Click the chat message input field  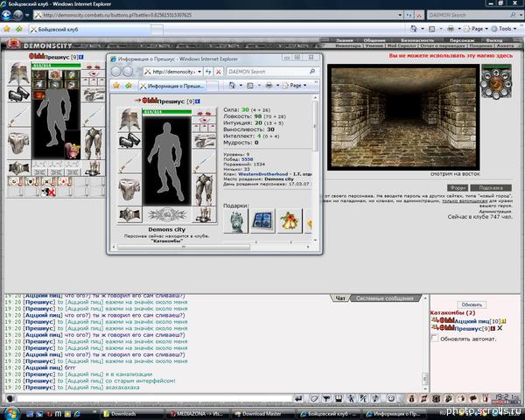(x=155, y=398)
